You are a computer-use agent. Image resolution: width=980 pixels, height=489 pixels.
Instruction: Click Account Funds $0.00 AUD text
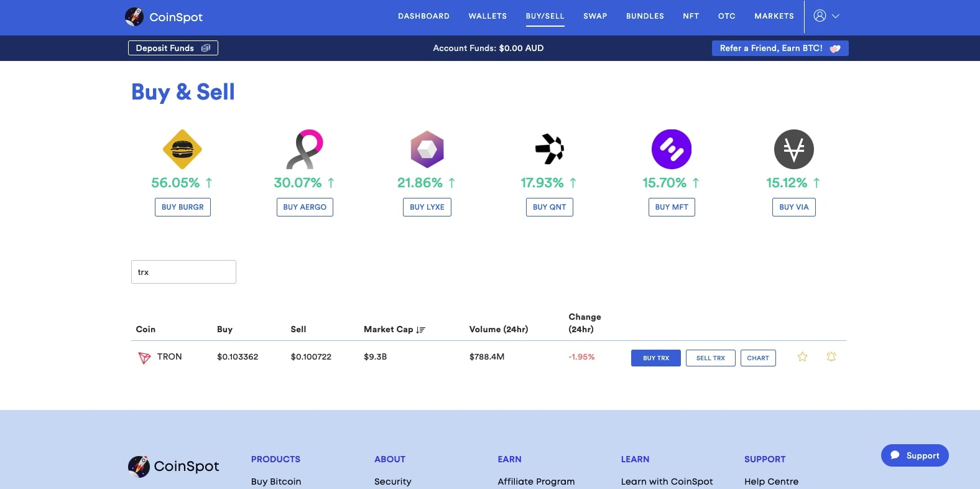pos(488,48)
